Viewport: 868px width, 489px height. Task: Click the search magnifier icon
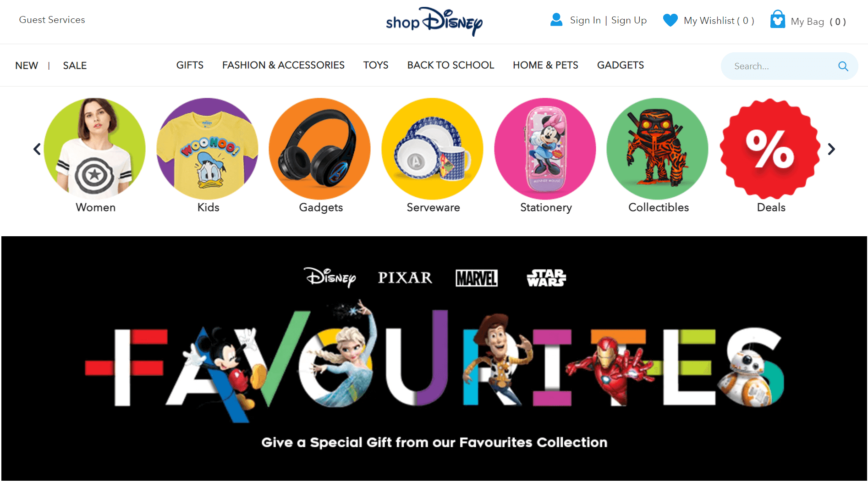(843, 66)
